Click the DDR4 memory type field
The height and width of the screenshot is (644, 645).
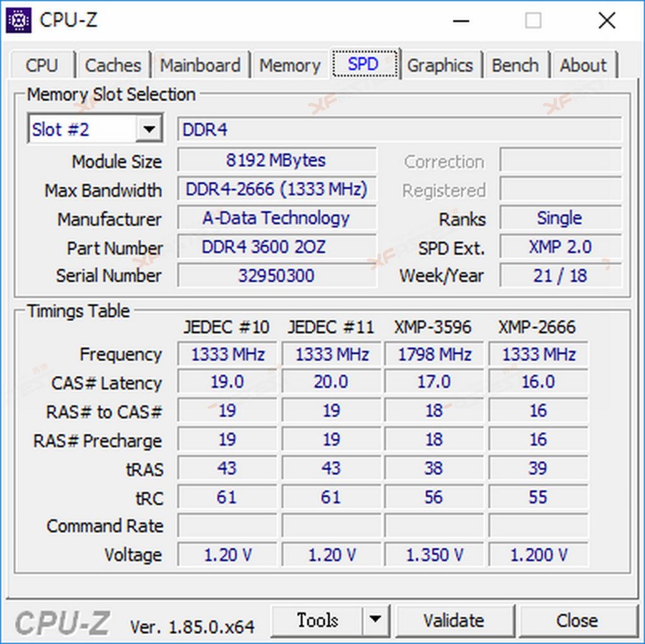point(399,130)
